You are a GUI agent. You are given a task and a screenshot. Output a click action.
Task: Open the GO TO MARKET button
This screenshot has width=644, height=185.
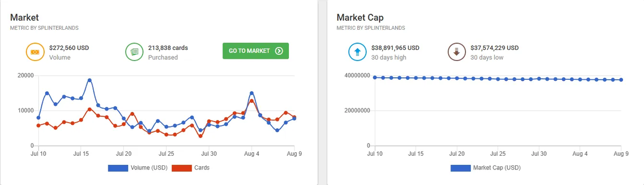(x=256, y=51)
